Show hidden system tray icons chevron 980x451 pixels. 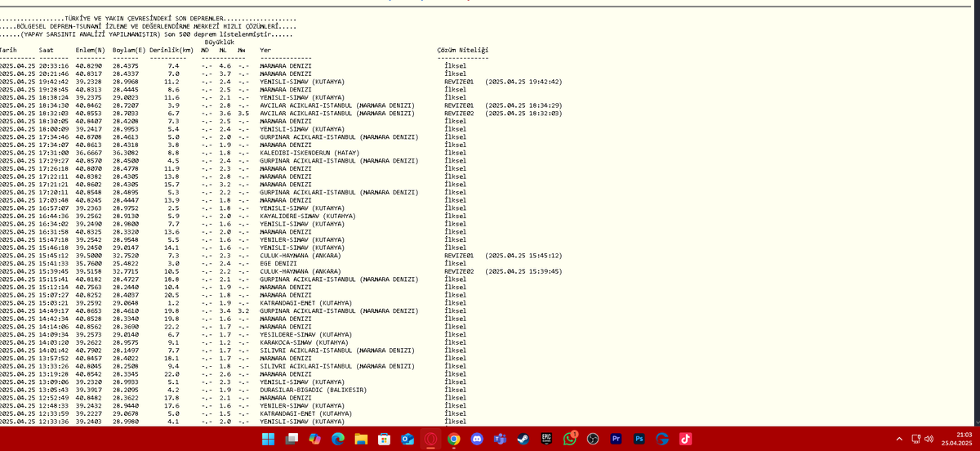click(900, 440)
